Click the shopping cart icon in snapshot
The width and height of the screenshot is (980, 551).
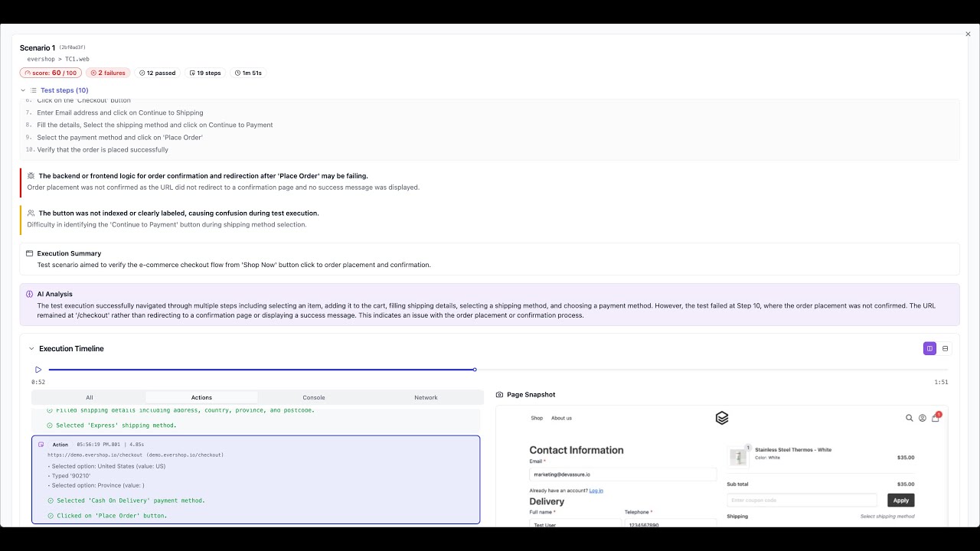[x=936, y=417]
